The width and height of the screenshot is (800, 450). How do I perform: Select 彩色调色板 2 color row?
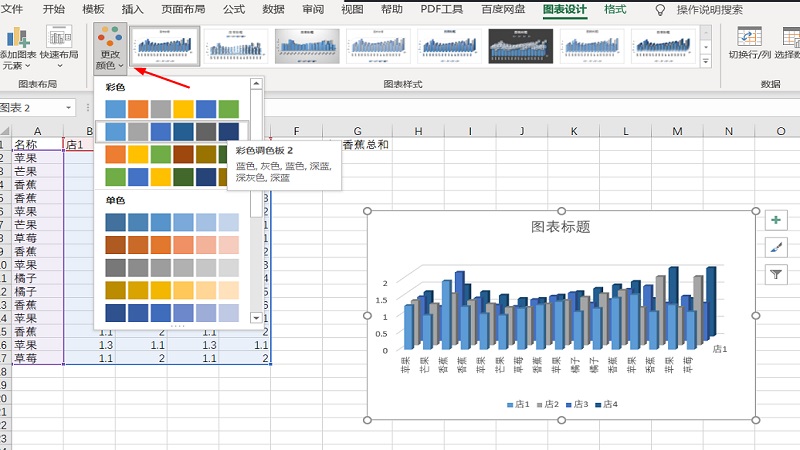click(172, 131)
